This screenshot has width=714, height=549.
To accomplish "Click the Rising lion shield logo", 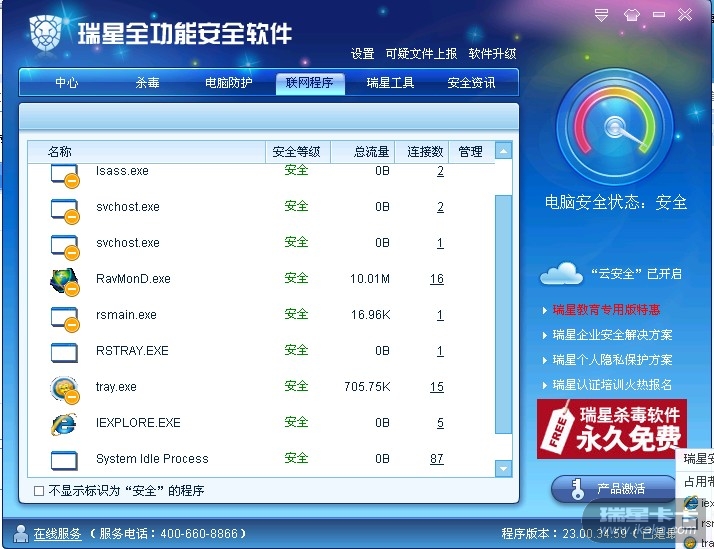I will (x=46, y=33).
